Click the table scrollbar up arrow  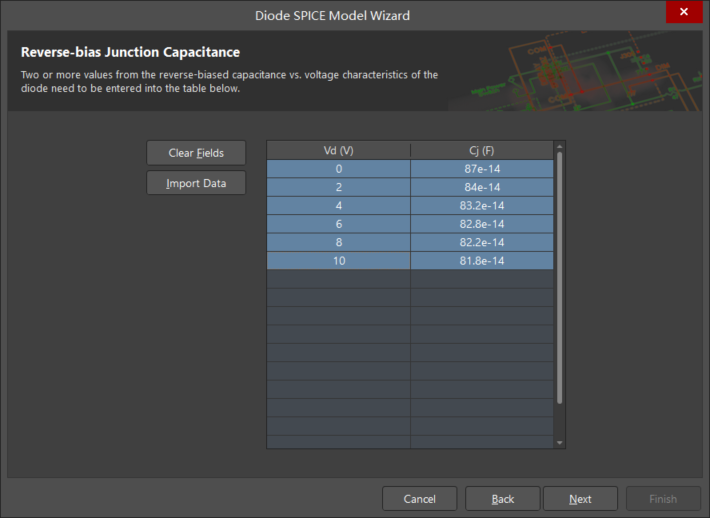tap(560, 146)
